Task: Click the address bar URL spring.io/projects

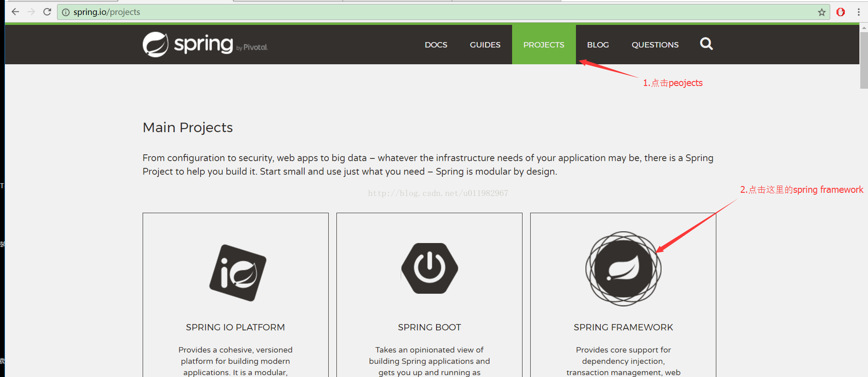Action: [107, 12]
